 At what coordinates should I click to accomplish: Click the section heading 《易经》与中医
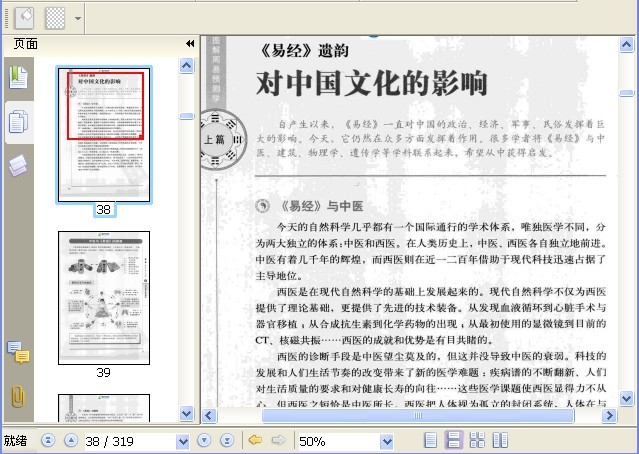click(x=321, y=206)
